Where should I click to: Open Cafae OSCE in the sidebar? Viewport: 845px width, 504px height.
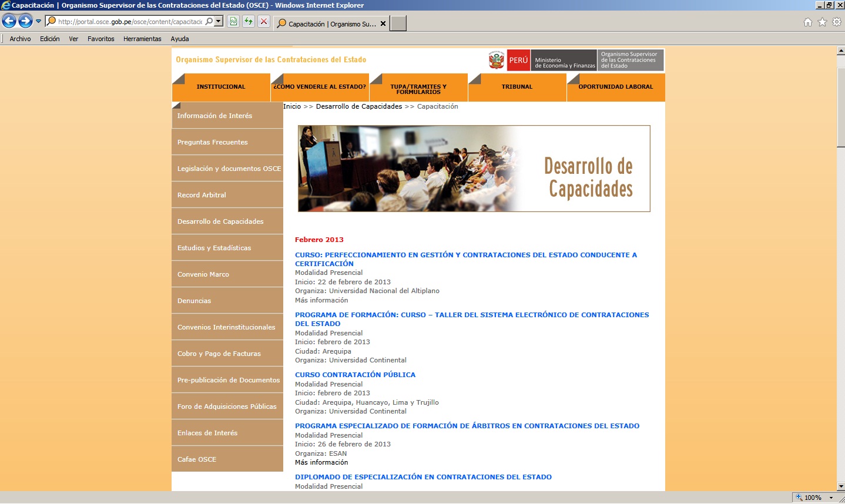pos(227,459)
